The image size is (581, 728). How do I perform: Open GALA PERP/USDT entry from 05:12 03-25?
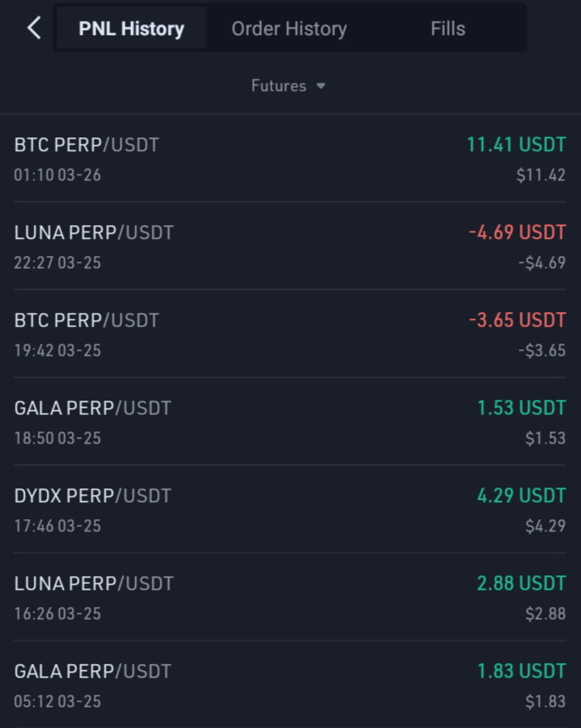(290, 685)
